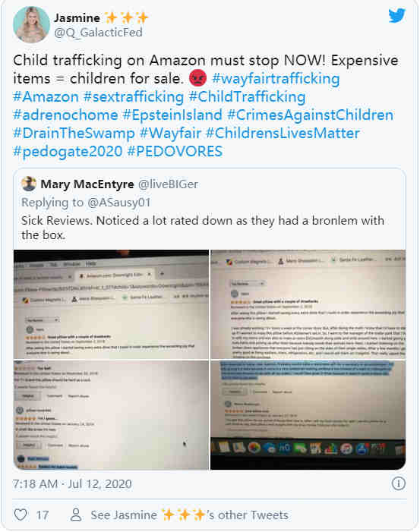The width and height of the screenshot is (420, 532).
Task: Open the top-right review photo thumbnail
Action: pos(308,304)
